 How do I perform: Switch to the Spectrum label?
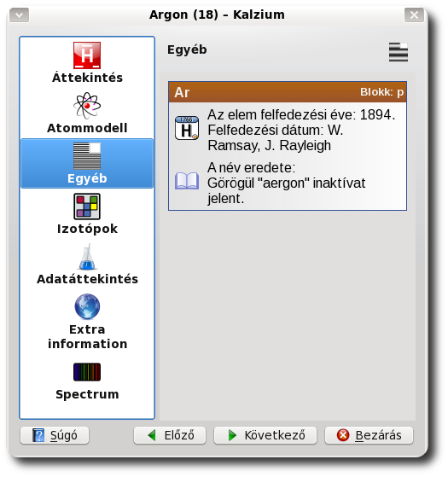point(87,394)
